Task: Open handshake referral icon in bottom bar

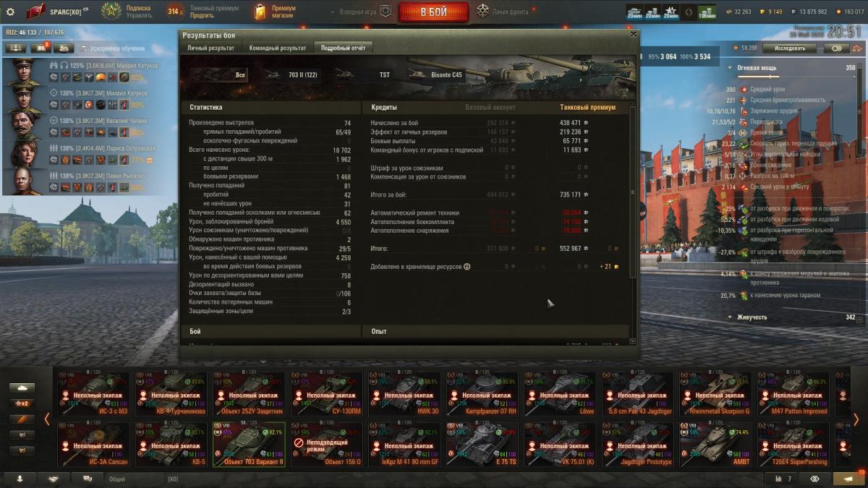Action: coord(54,479)
